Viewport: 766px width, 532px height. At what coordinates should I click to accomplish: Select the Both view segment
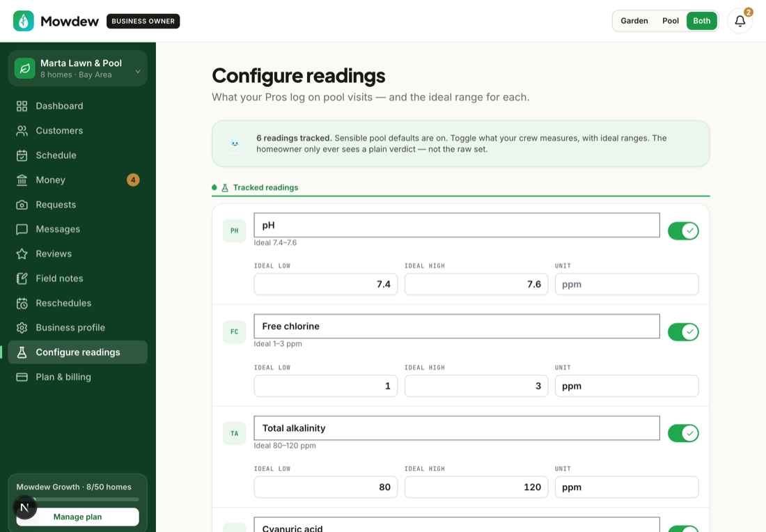point(701,21)
